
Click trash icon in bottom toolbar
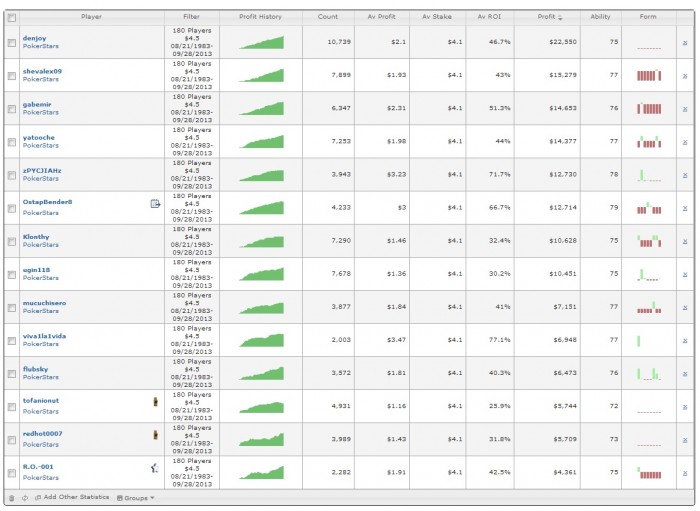[x=12, y=498]
